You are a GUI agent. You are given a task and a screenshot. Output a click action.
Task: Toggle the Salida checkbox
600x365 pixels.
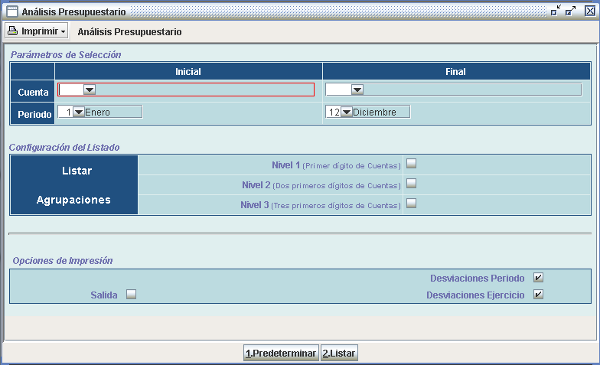(x=131, y=294)
